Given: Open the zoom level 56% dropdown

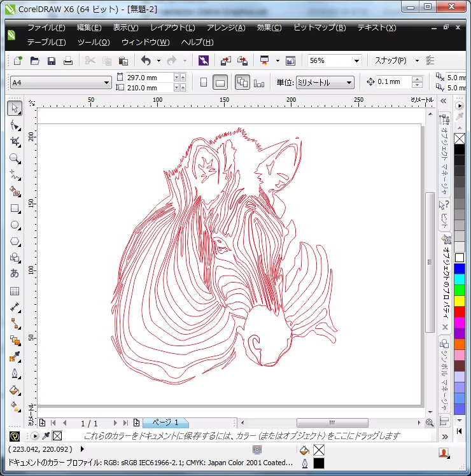Looking at the screenshot, I should [355, 61].
